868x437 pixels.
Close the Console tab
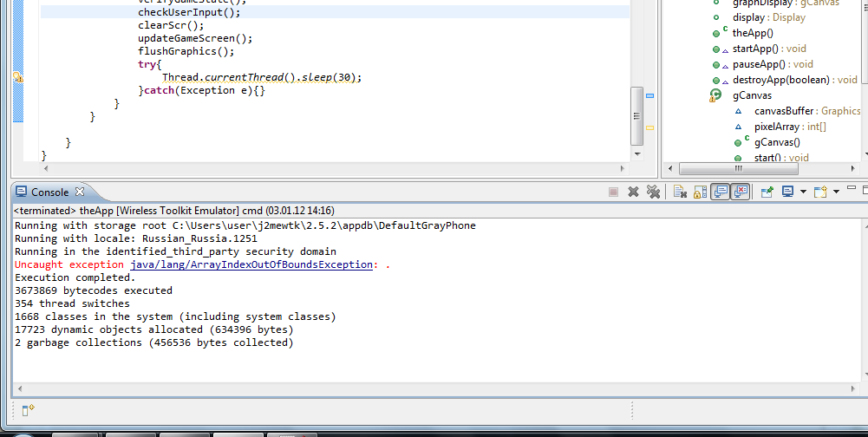point(79,192)
